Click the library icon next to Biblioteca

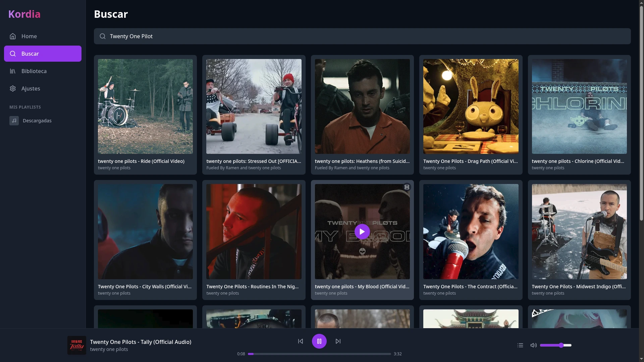coord(13,71)
